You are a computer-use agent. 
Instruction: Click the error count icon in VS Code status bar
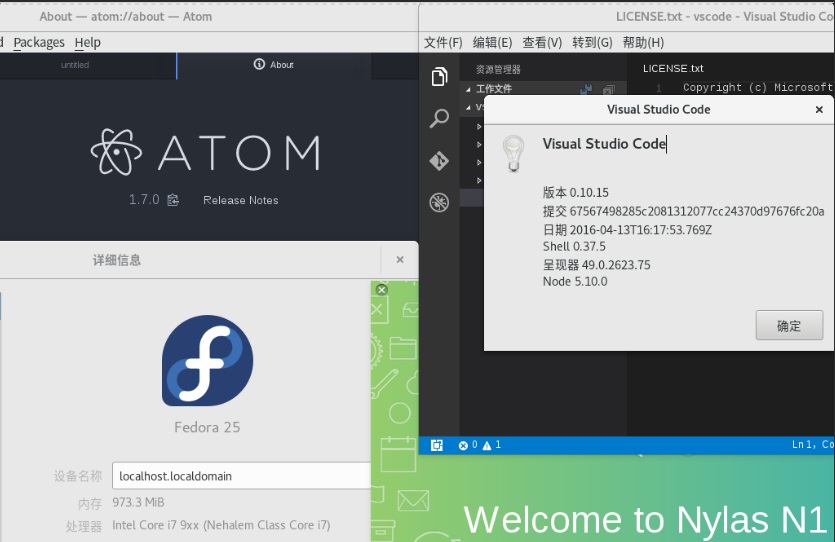click(x=463, y=445)
